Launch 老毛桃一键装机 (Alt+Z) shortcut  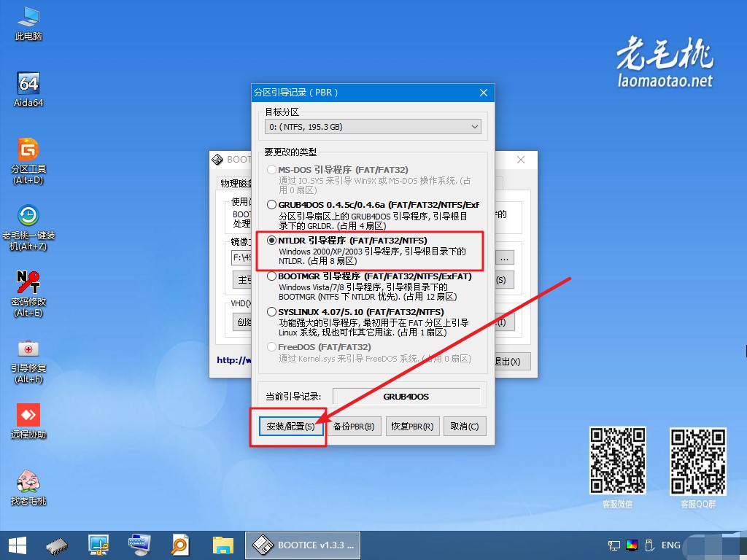28,227
